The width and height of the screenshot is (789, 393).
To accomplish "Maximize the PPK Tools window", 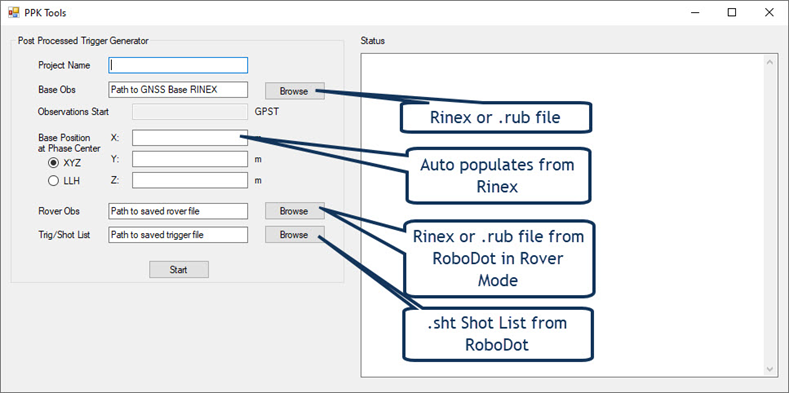I will 732,13.
